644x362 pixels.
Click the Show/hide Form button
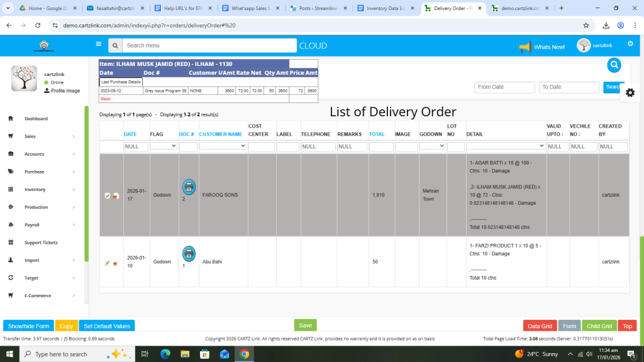(28, 326)
